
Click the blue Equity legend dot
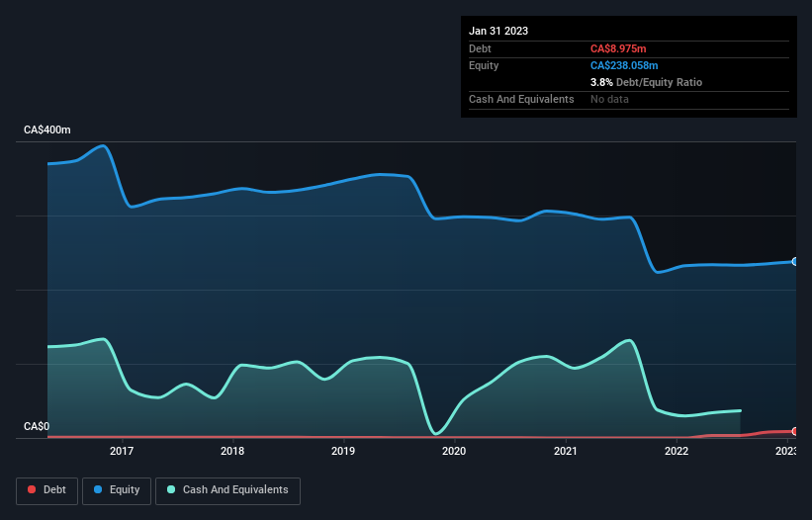98,489
